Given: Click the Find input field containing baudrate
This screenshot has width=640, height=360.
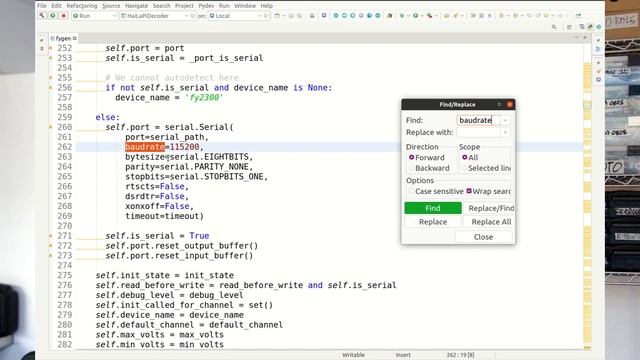Looking at the screenshot, I should tap(478, 120).
